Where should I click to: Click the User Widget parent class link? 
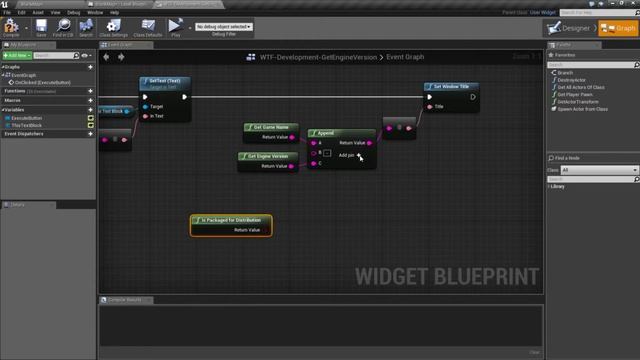(543, 13)
